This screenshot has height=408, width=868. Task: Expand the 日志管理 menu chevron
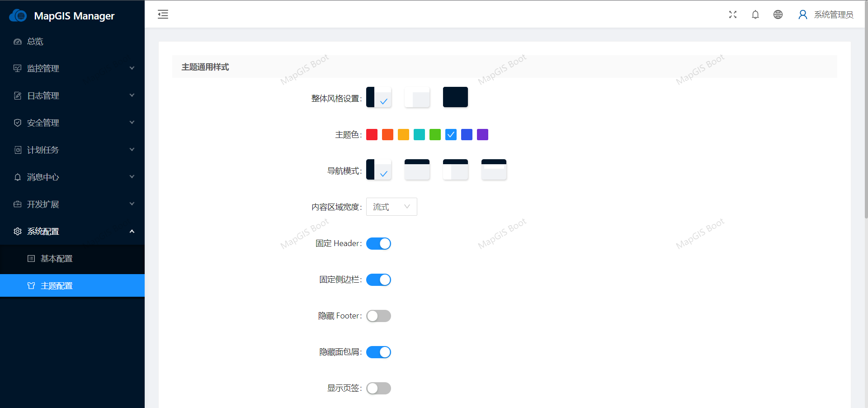132,95
